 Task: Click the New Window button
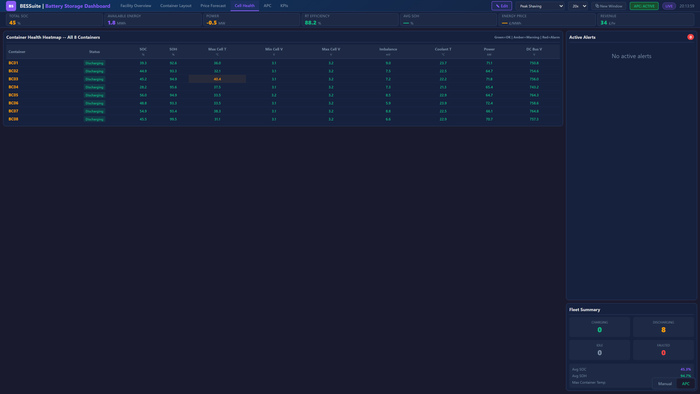[x=608, y=6]
